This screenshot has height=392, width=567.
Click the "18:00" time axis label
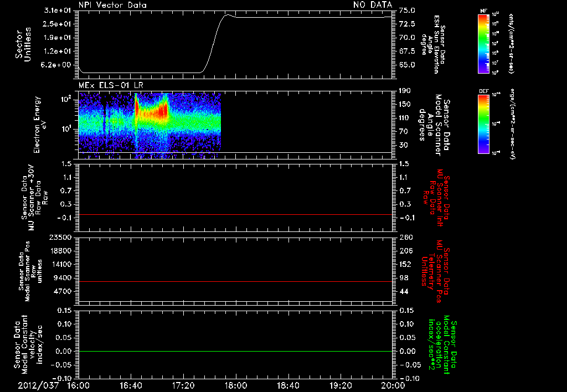tap(236, 385)
